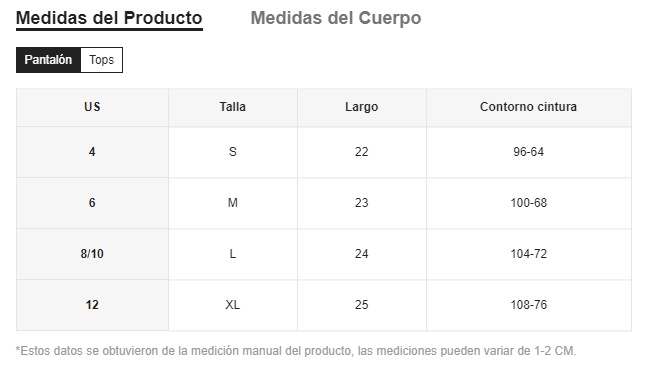
Task: Click the S talla cell
Action: tap(233, 152)
